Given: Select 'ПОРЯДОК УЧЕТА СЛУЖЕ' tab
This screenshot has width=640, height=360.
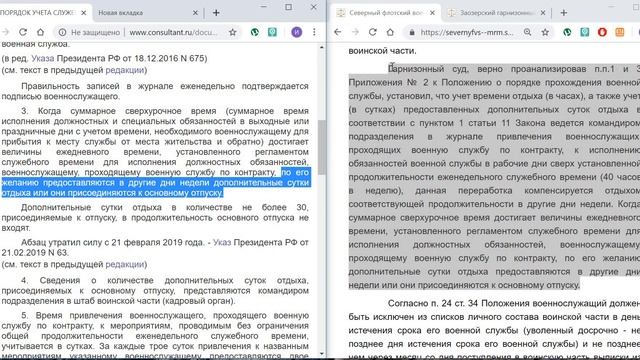Looking at the screenshot, I should click(44, 13).
